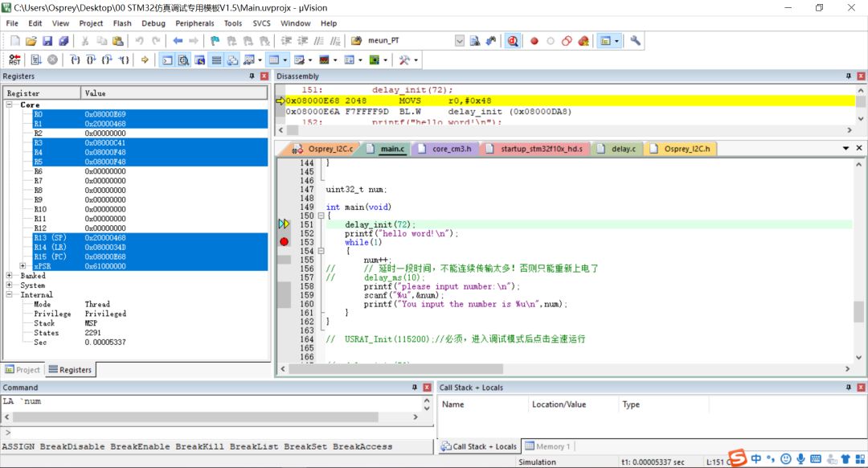Expand the xPSR register
This screenshot has width=868, height=468.
(x=23, y=266)
